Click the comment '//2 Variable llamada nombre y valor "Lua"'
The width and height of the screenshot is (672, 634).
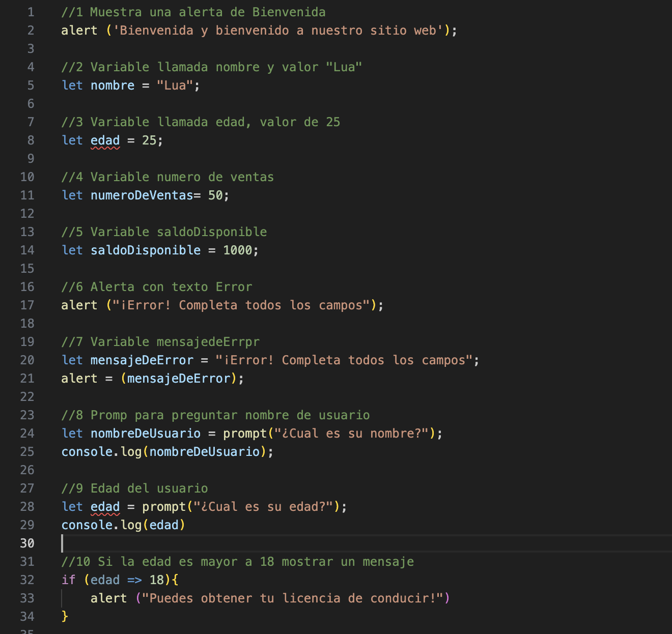(212, 67)
